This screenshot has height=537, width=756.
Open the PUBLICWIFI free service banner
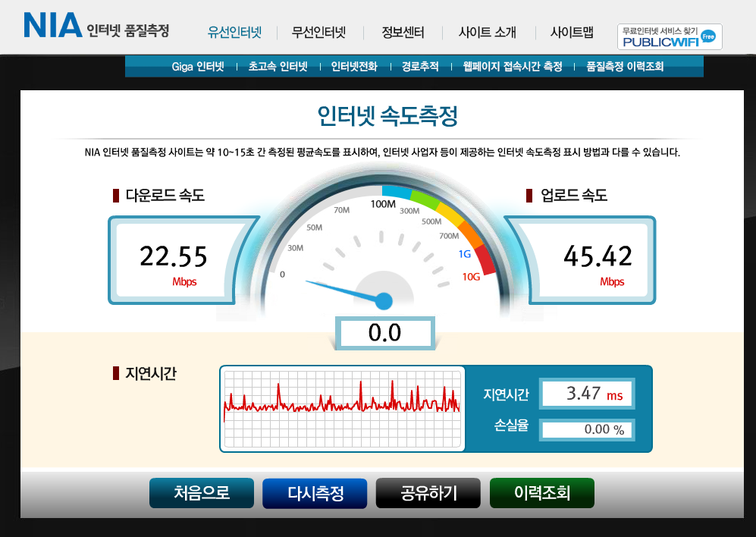[x=670, y=36]
